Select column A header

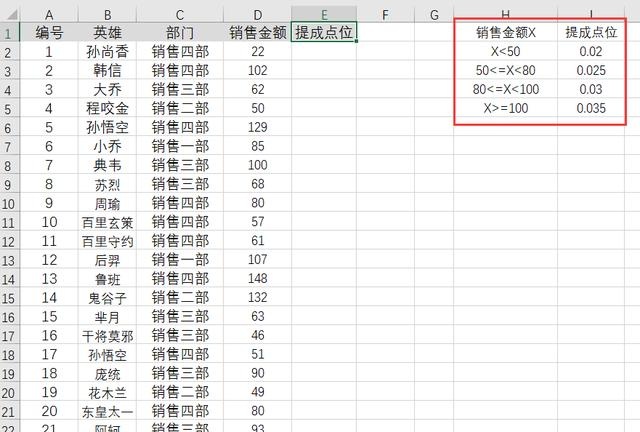coord(49,15)
